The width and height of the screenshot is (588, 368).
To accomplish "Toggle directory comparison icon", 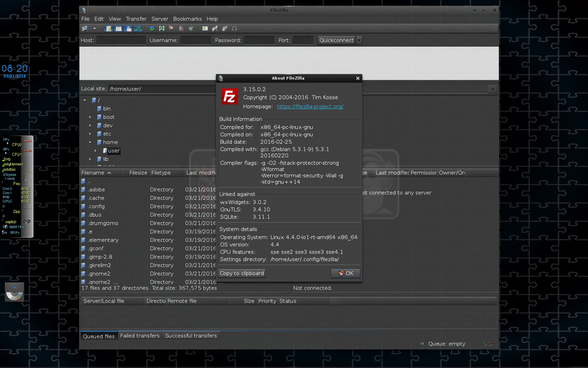I will tap(215, 29).
